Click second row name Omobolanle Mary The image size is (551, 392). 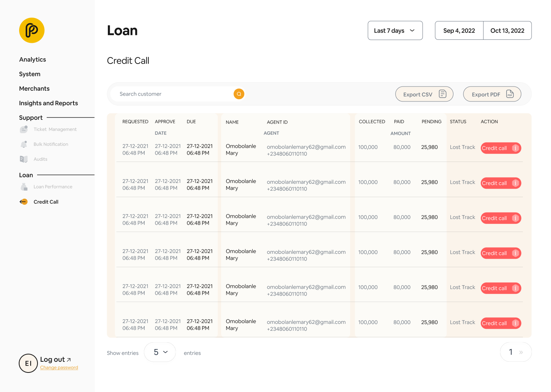click(241, 185)
